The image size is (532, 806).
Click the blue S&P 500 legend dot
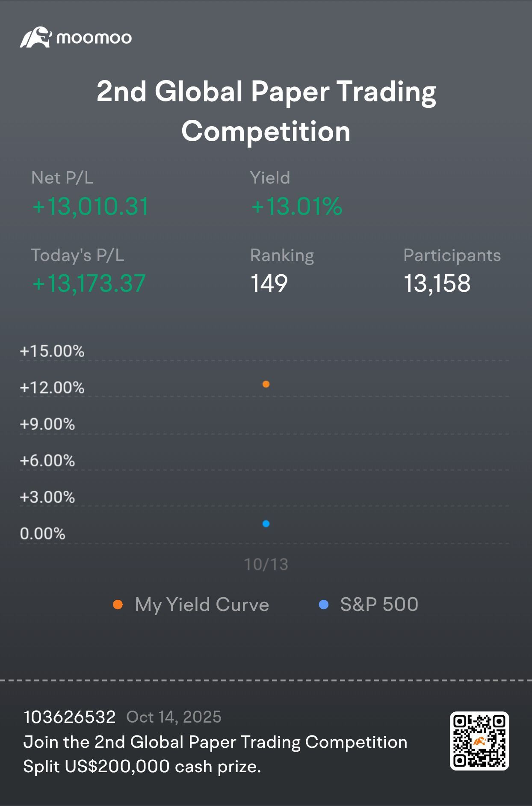point(324,604)
